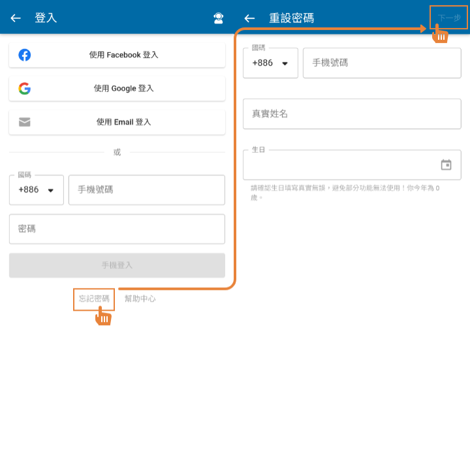Open customer support headset icon
The height and width of the screenshot is (476, 470).
218,18
